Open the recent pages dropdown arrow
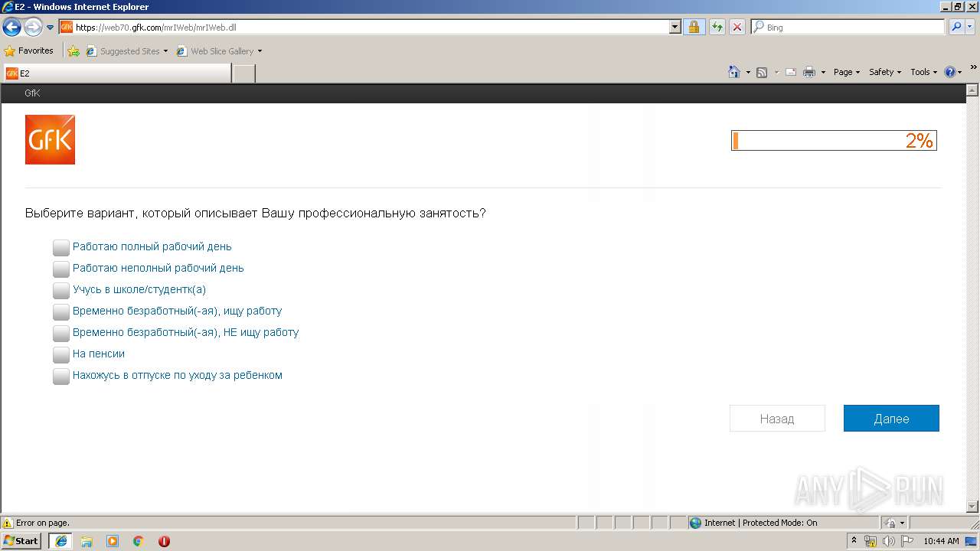Screen dimensions: 980x551 51,28
